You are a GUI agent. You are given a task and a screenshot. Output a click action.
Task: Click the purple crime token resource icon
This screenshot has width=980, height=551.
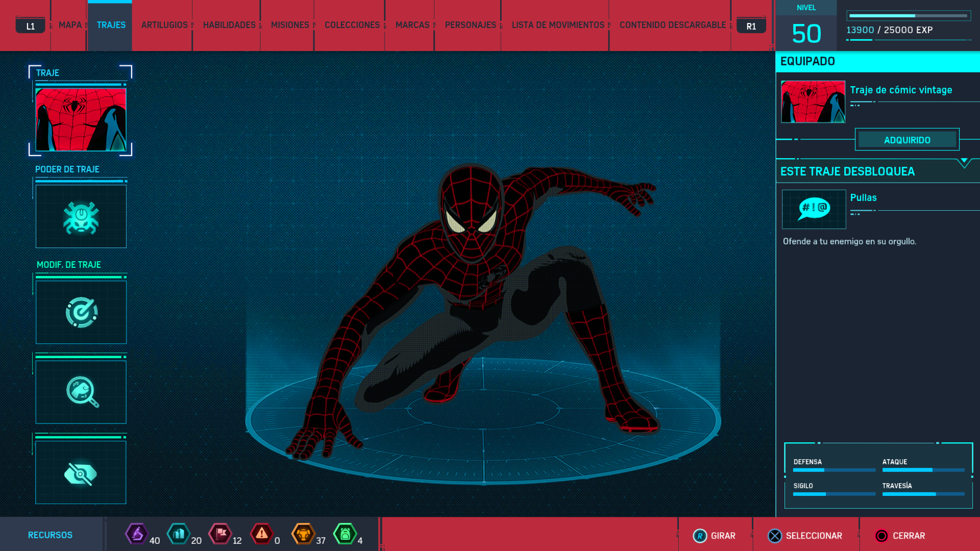(x=136, y=534)
